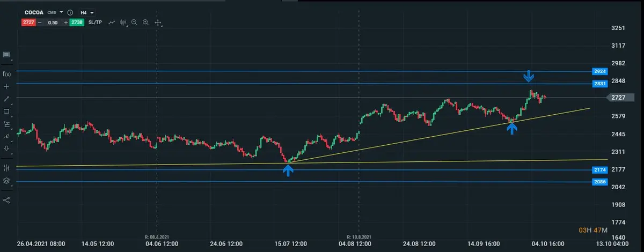Open the layers icon in sidebar

click(x=6, y=180)
